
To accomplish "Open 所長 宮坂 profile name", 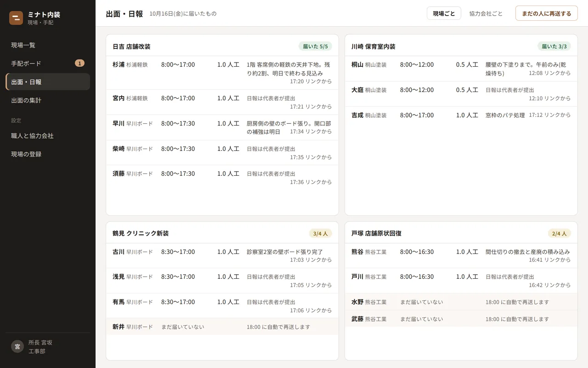I will [x=40, y=342].
